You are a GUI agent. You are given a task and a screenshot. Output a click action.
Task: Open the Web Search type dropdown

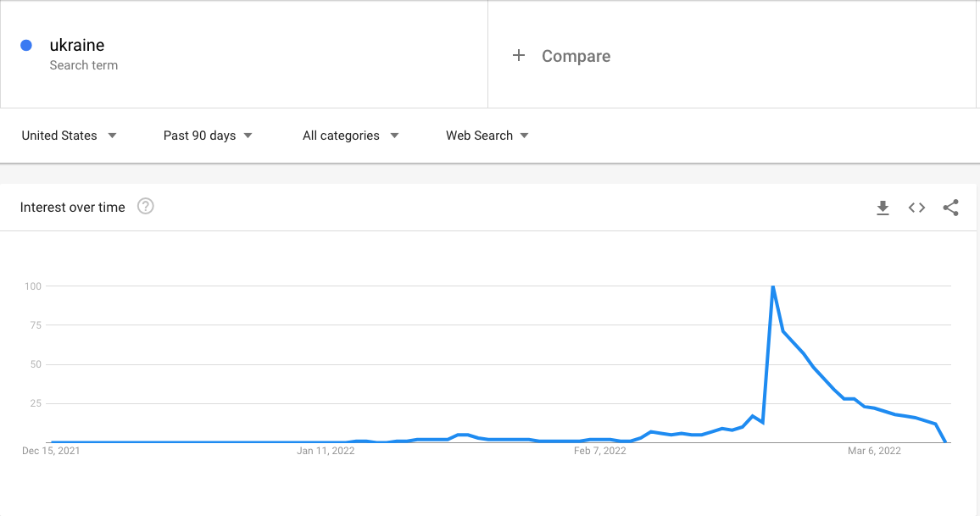487,136
